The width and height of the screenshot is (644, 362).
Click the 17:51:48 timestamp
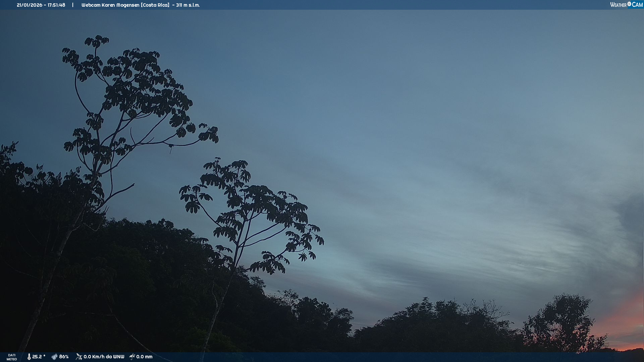[x=56, y=5]
